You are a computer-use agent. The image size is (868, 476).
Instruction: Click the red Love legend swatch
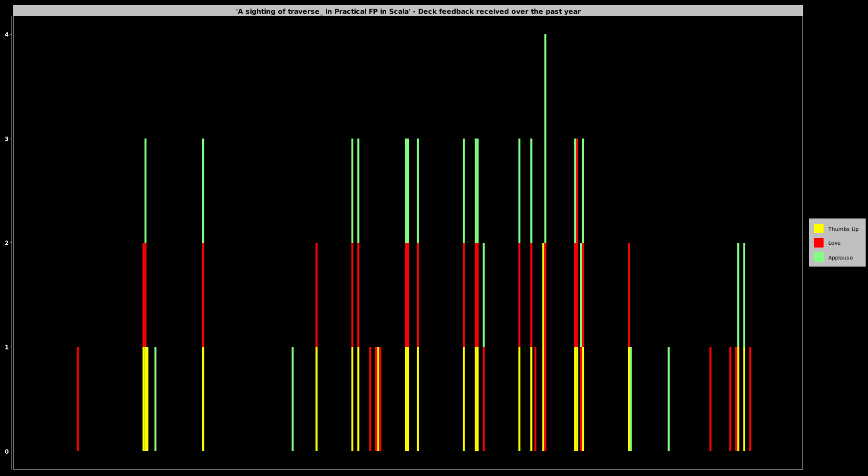819,243
